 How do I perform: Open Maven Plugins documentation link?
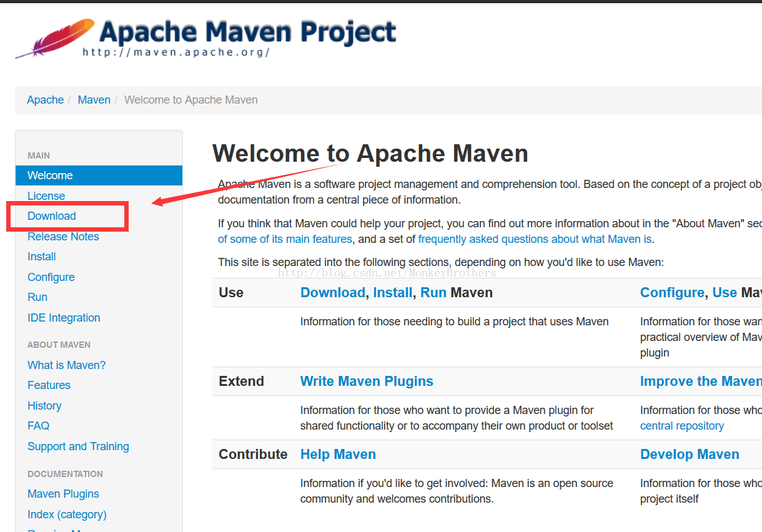pyautogui.click(x=63, y=494)
